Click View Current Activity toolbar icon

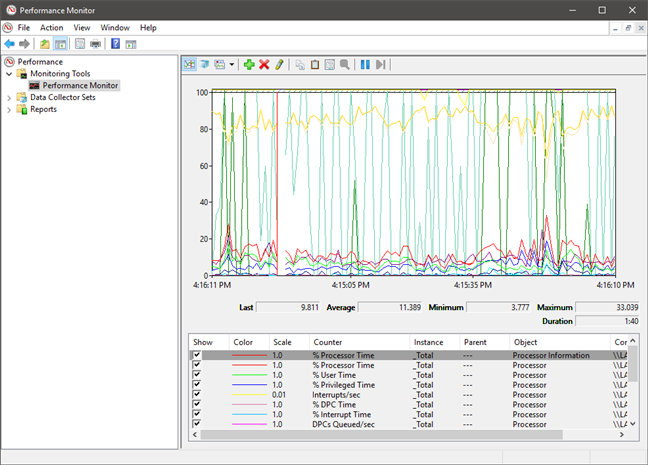(190, 64)
